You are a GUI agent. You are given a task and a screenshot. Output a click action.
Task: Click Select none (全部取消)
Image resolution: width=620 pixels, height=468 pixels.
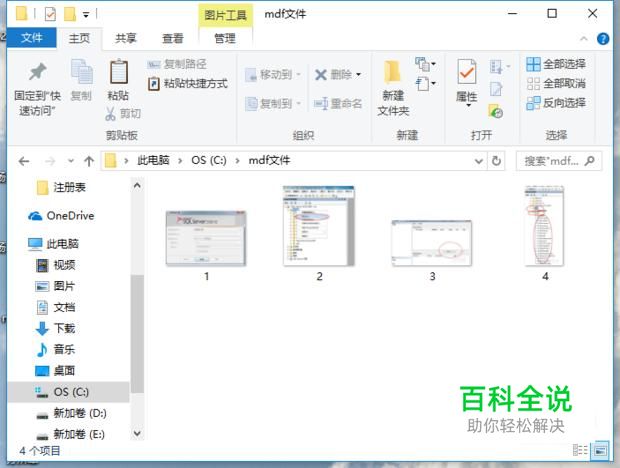click(x=556, y=83)
